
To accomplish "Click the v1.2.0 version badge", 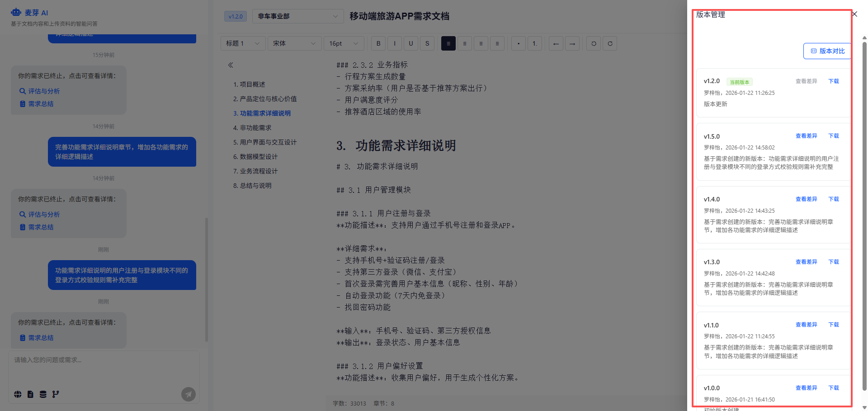I will coord(236,17).
